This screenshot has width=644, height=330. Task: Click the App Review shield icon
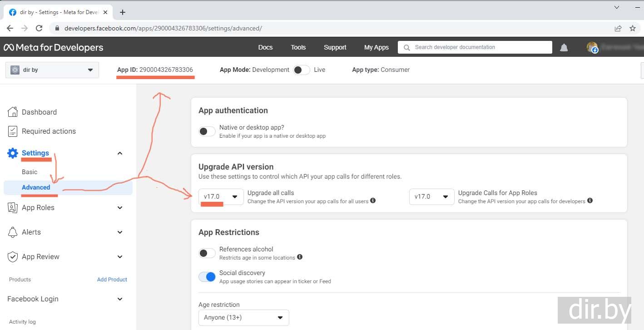tap(13, 257)
